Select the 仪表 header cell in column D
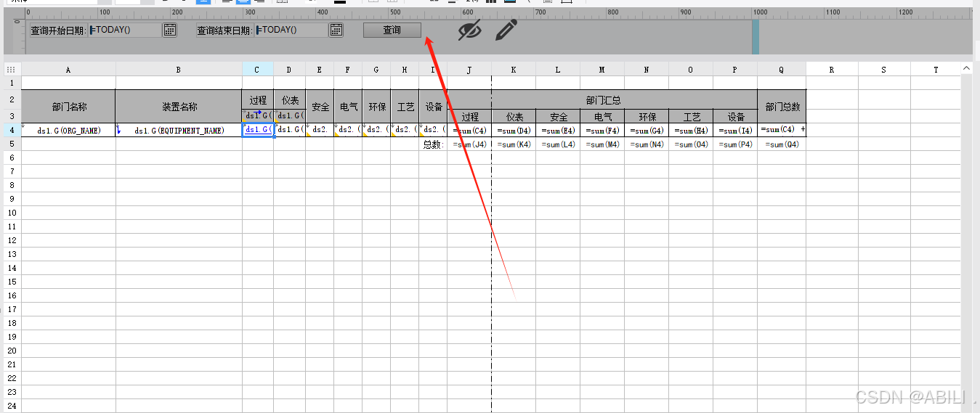Viewport: 980px width, 413px height. tap(290, 99)
